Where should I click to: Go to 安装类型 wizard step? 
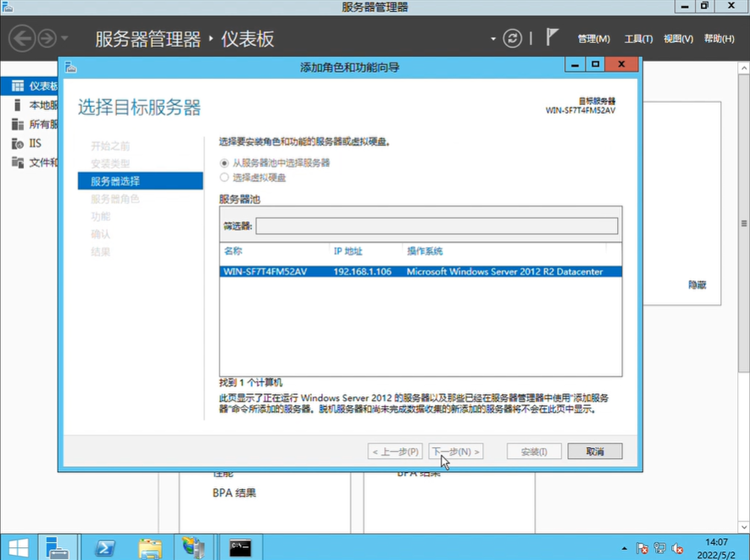tap(110, 164)
